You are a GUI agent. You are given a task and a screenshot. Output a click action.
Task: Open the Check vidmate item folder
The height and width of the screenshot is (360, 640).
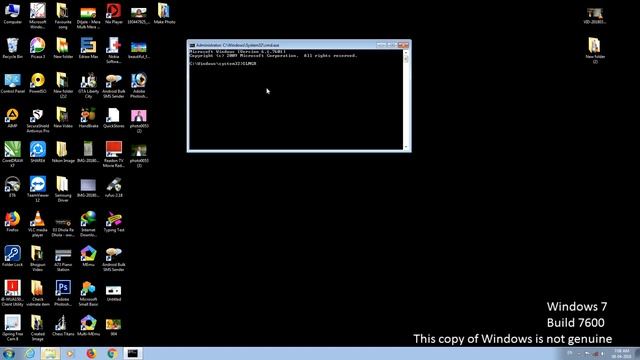[38, 293]
